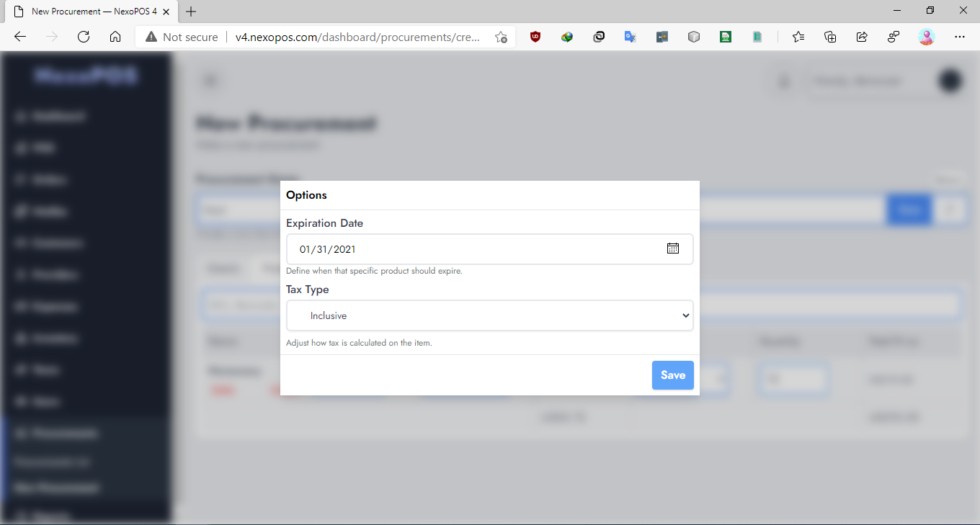Save the expiration and tax options
The width and height of the screenshot is (980, 525).
pos(672,375)
